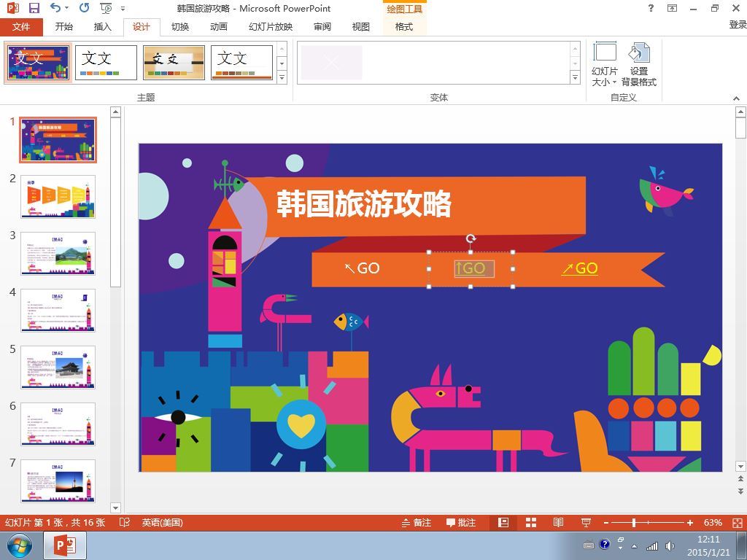Start slideshow from beginning via toolbar icon
The height and width of the screenshot is (560, 747).
107,8
